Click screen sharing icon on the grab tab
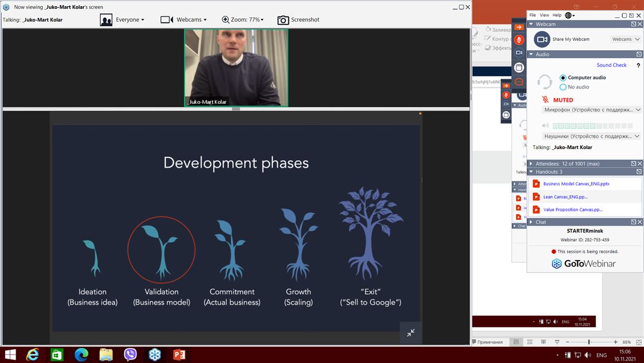Image resolution: width=644 pixels, height=363 pixels. [519, 68]
